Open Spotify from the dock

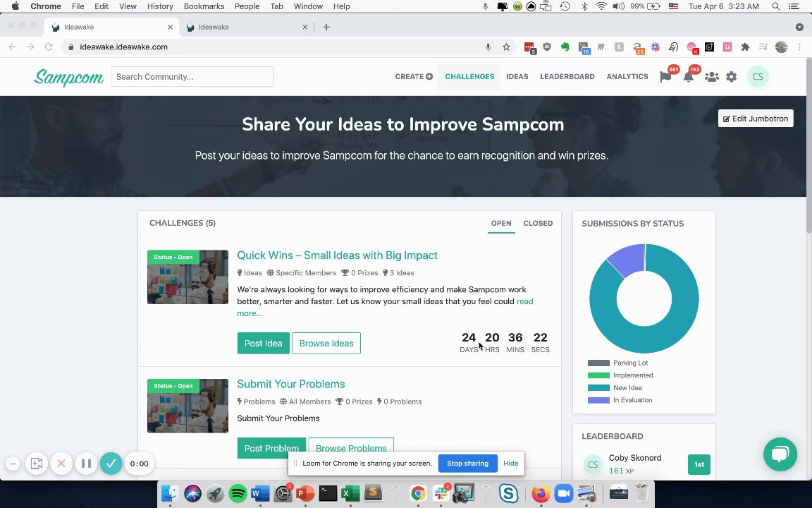point(238,493)
